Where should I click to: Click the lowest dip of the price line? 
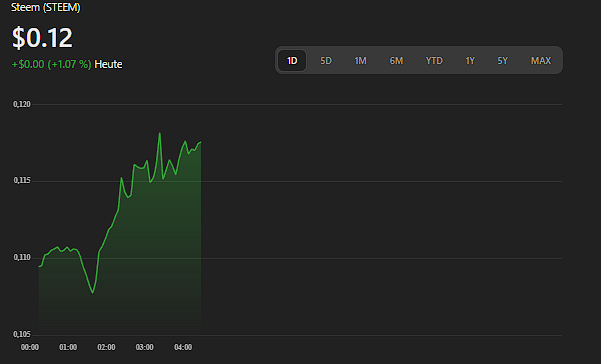[x=92, y=293]
